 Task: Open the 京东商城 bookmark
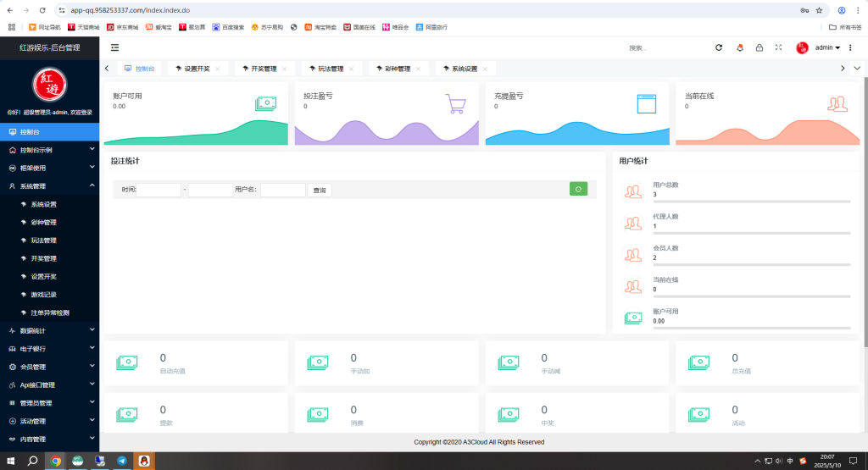[x=122, y=27]
